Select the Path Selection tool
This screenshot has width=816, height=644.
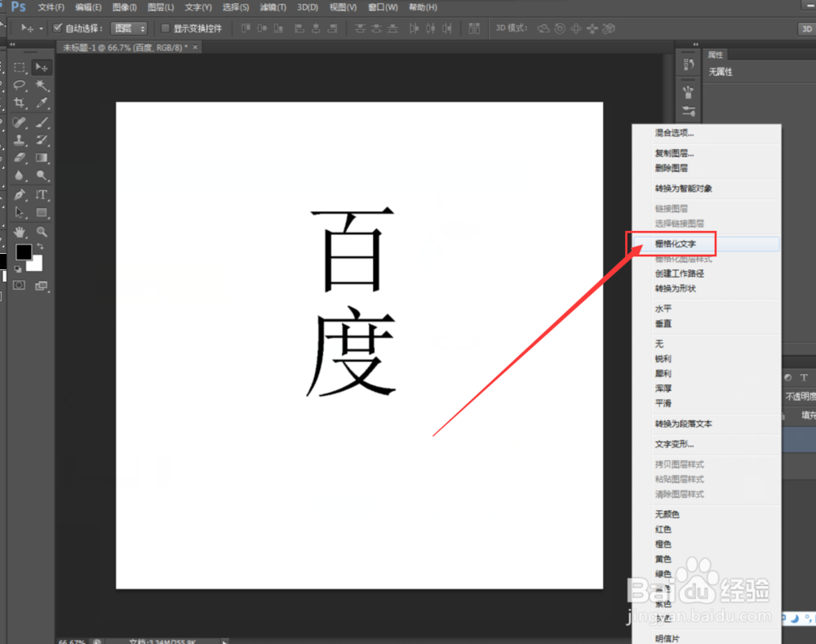tap(20, 212)
